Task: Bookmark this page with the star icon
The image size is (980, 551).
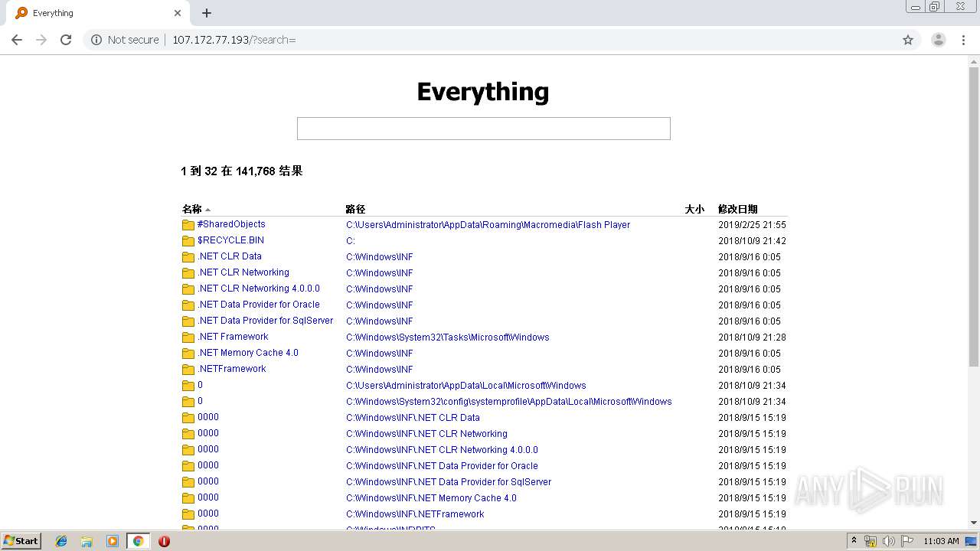Action: pos(908,40)
